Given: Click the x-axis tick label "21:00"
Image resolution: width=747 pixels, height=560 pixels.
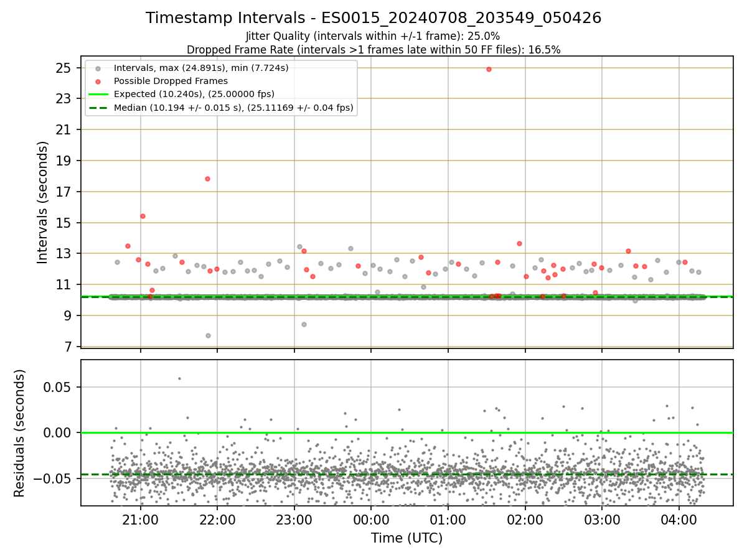Looking at the screenshot, I should pos(140,519).
